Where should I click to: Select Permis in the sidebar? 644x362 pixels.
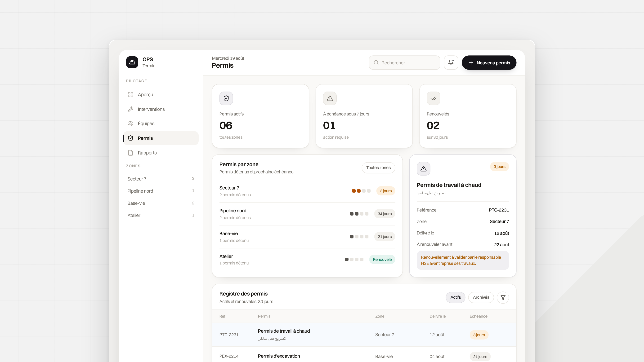pos(161,138)
